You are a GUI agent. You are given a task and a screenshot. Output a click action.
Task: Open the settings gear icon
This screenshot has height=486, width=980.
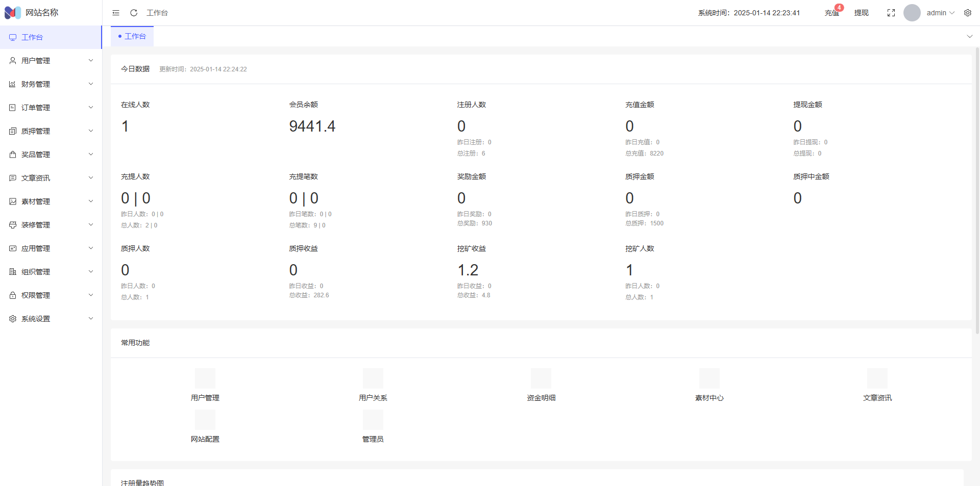tap(967, 13)
